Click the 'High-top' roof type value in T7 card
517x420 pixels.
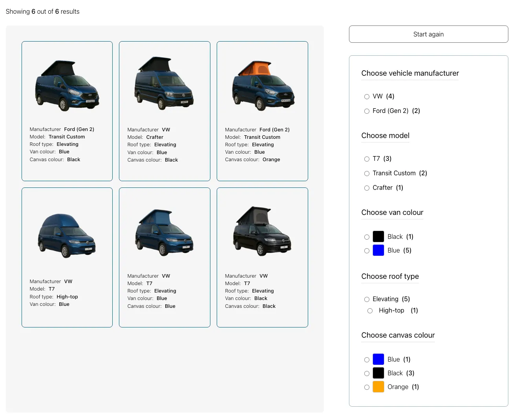pyautogui.click(x=67, y=297)
